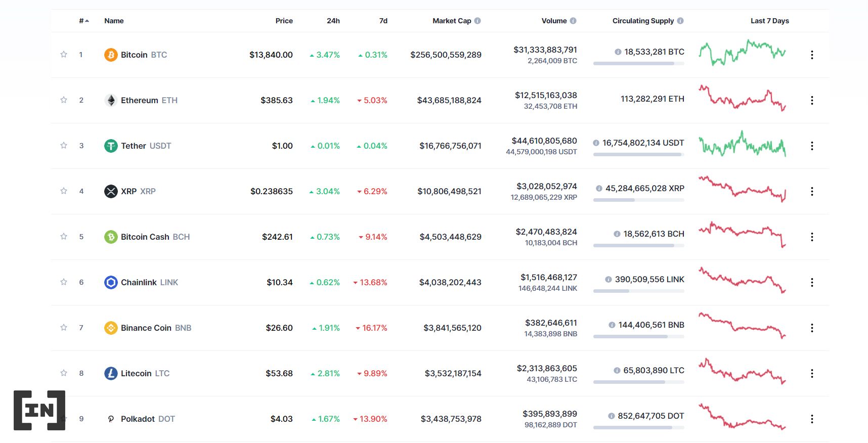Image resolution: width=868 pixels, height=443 pixels.
Task: Open the Chainlink row kebab menu
Action: click(812, 282)
